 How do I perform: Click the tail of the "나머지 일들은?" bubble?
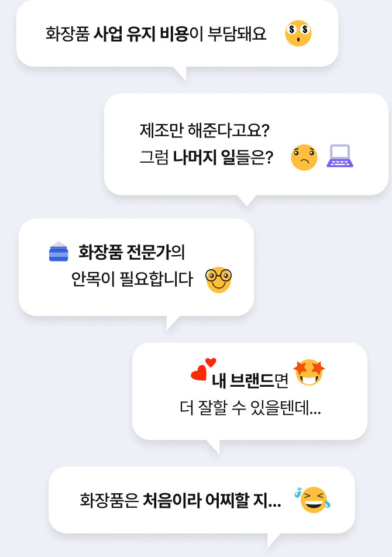[x=247, y=200]
